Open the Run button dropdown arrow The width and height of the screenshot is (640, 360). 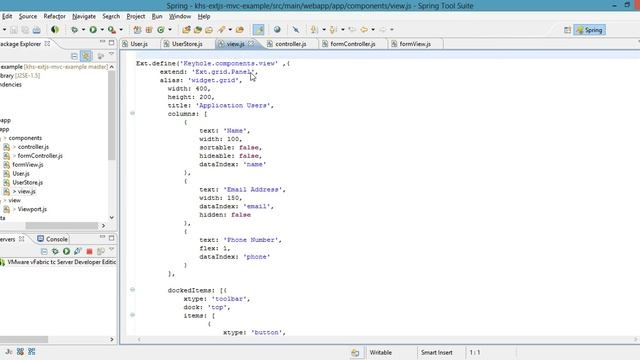point(102,30)
